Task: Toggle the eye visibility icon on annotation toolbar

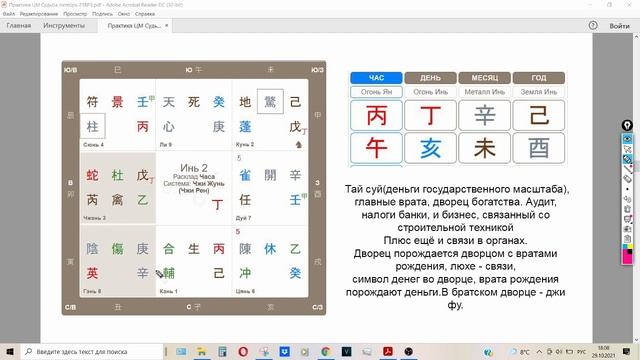Action: pos(627,139)
